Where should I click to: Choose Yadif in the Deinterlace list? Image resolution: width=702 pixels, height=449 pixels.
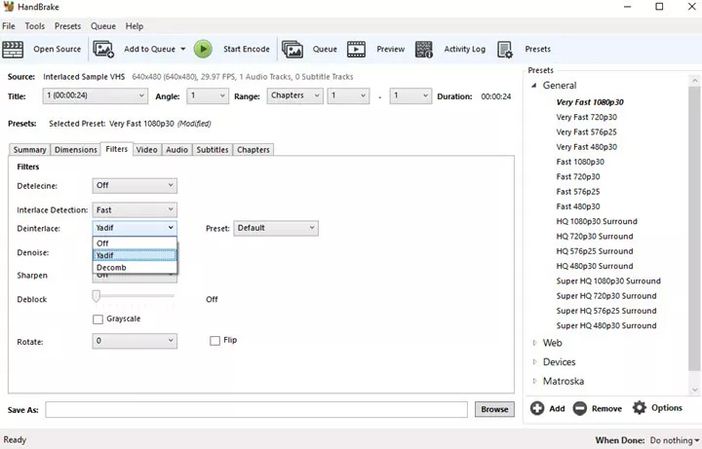(x=135, y=255)
